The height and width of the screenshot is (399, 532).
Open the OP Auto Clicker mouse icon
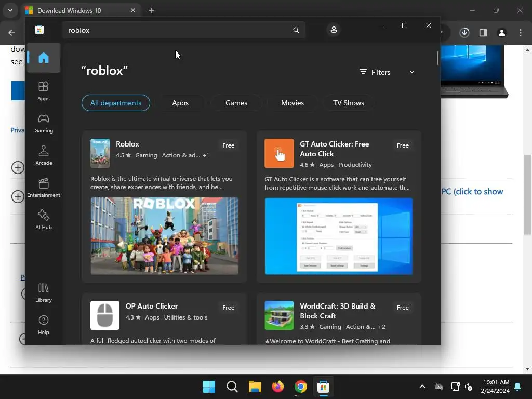point(105,315)
